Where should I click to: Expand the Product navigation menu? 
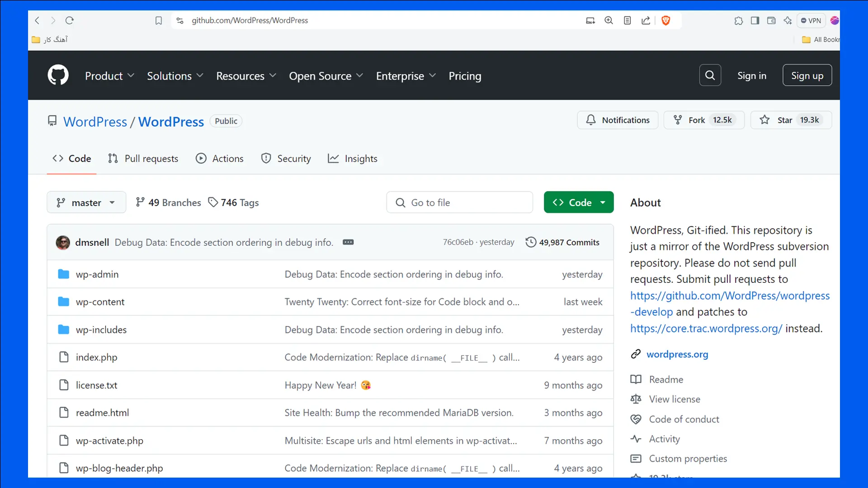tap(109, 75)
